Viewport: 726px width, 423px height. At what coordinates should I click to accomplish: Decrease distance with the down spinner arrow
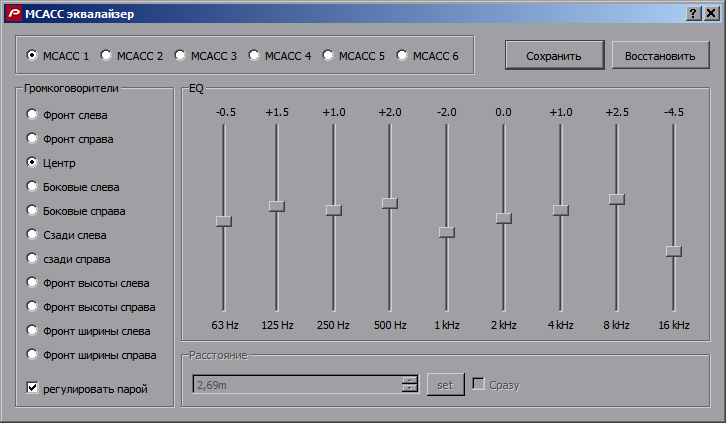(x=410, y=389)
